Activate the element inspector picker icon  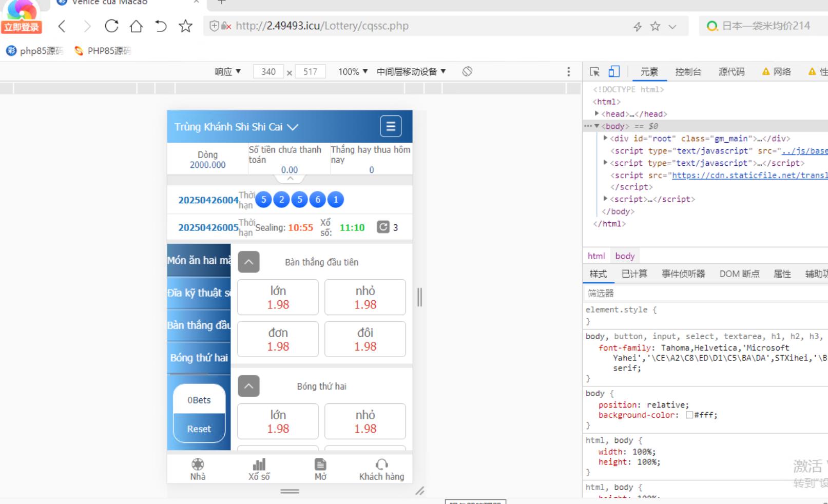(594, 72)
